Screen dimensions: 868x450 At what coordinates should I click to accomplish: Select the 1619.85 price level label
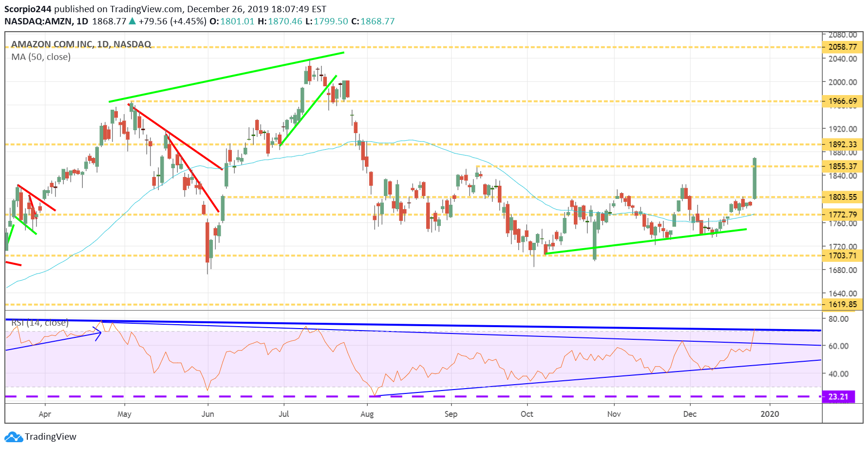[x=843, y=305]
